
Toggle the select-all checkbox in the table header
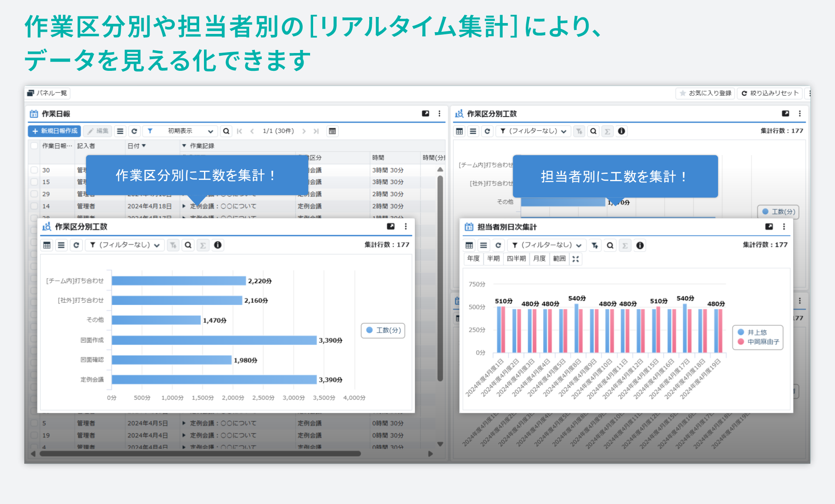click(x=34, y=146)
